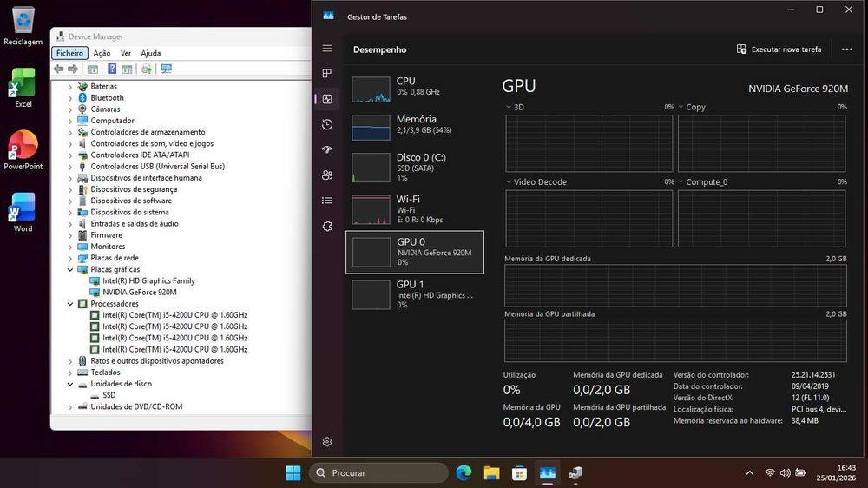The width and height of the screenshot is (868, 488).
Task: Open volume speaker tray icon
Action: tap(785, 473)
